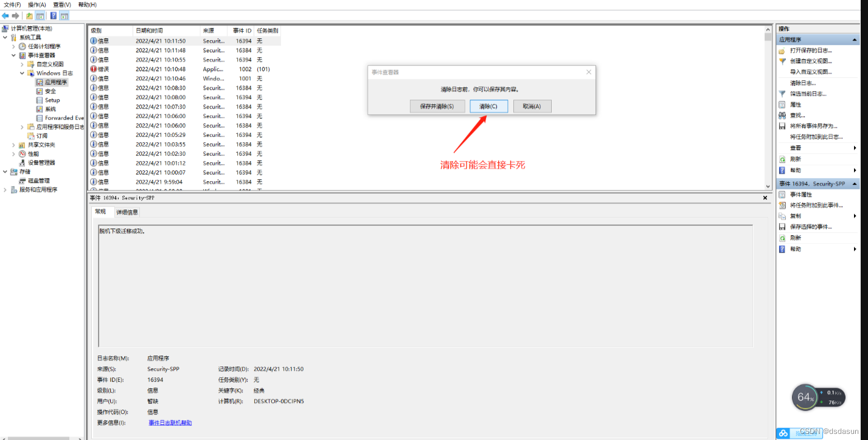Image resolution: width=868 pixels, height=440 pixels.
Task: Open 设备管理器 in the tree
Action: point(41,163)
